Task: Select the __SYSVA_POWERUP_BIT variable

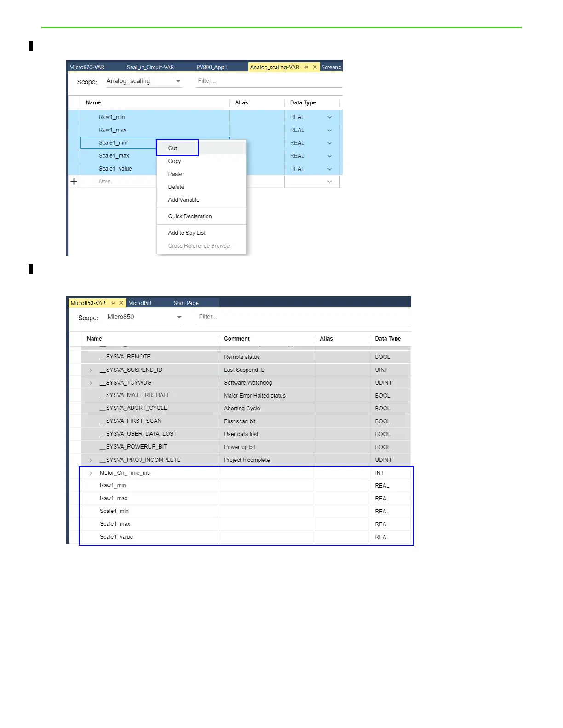Action: (x=241, y=447)
